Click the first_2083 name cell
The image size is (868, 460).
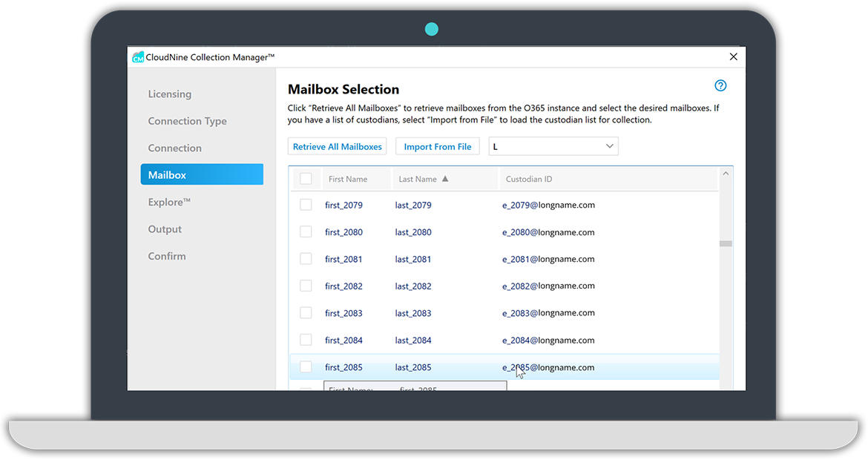click(343, 313)
